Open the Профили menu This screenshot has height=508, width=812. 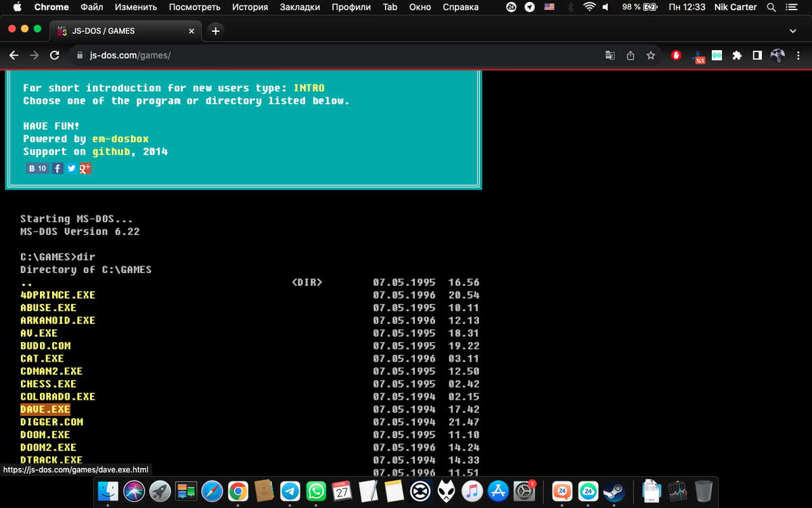coord(351,7)
